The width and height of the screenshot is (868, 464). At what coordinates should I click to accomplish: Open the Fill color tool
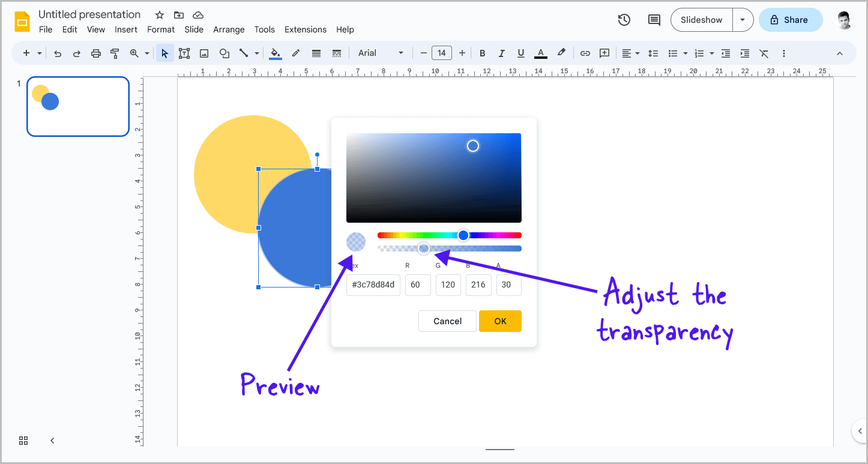(275, 53)
